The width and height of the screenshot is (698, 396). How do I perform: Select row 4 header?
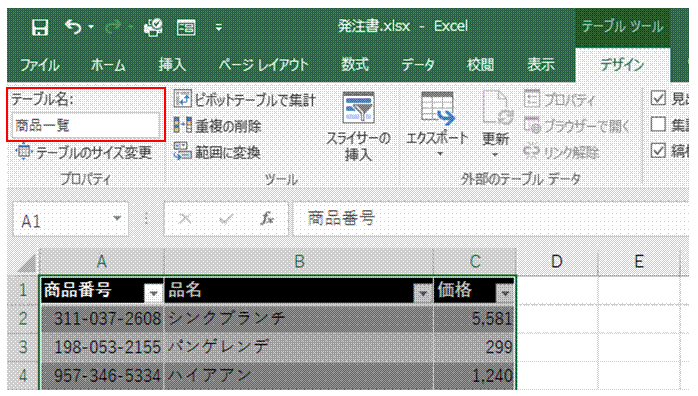click(23, 376)
